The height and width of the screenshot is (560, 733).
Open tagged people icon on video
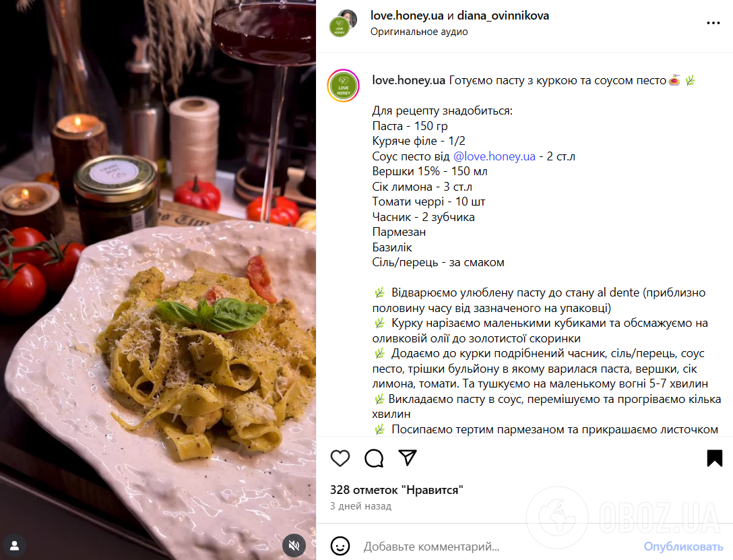click(15, 545)
